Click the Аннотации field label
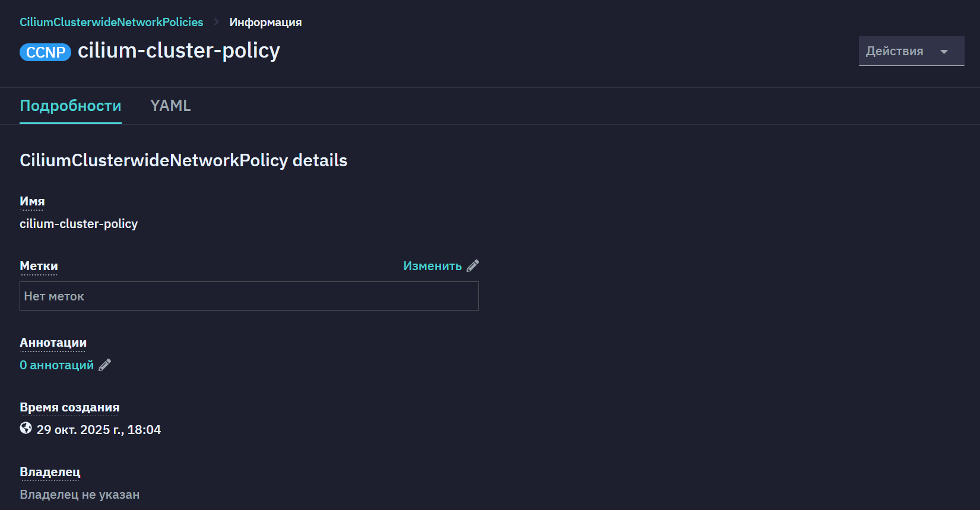The image size is (980, 510). point(53,343)
